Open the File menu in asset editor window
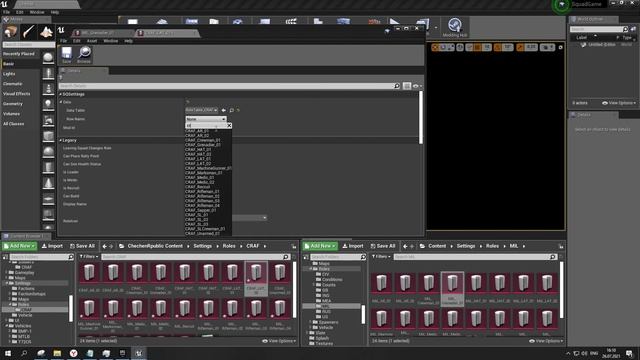This screenshot has height=360, width=640. pyautogui.click(x=64, y=41)
